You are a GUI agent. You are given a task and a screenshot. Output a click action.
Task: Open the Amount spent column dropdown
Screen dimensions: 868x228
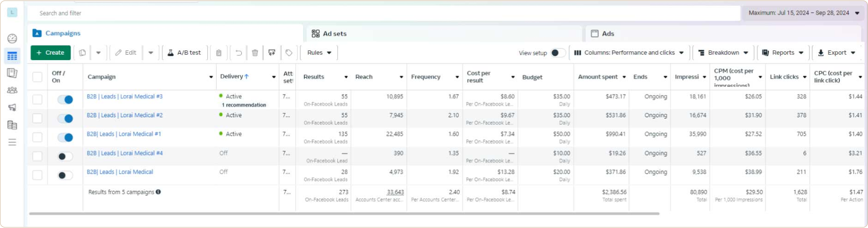(624, 77)
